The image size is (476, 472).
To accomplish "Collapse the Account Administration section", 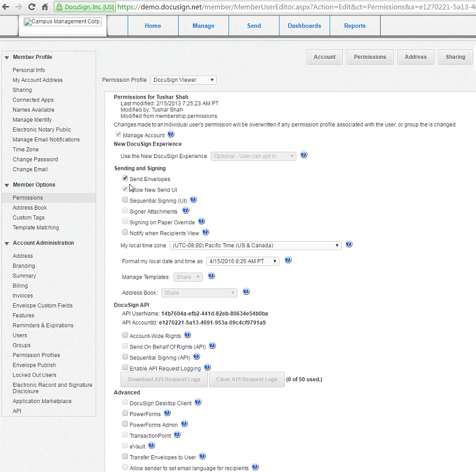I will tap(6, 243).
